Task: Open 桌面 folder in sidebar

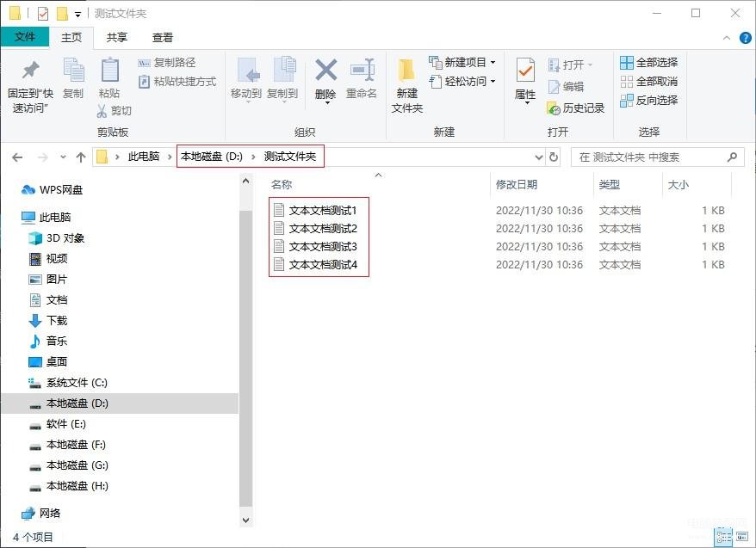Action: click(48, 361)
